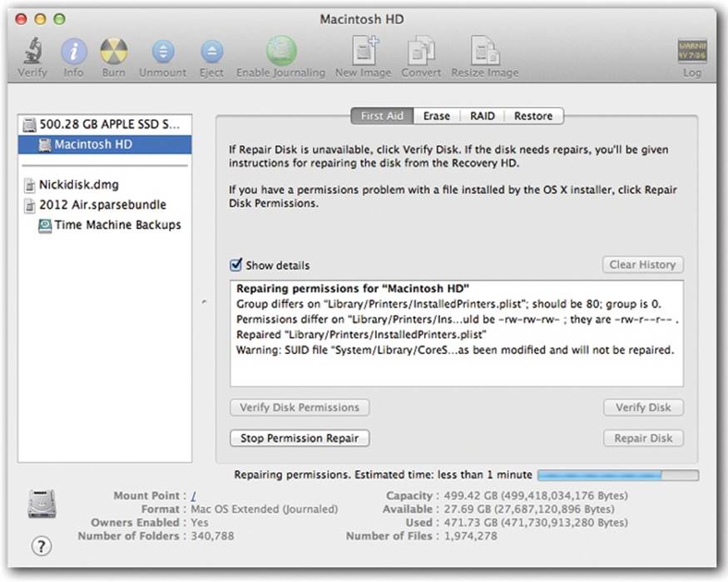Image resolution: width=728 pixels, height=582 pixels.
Task: Click the "Permissions differ on" log line
Action: point(458,319)
